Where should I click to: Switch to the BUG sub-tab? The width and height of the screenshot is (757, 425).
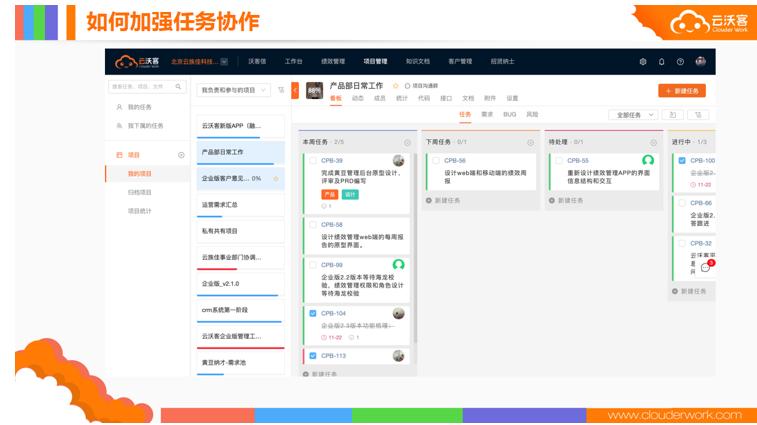509,114
